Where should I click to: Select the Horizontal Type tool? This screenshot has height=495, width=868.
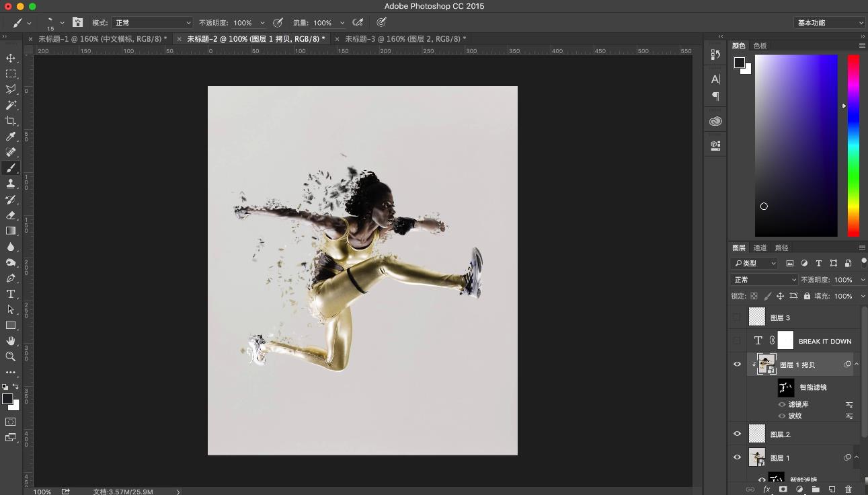pos(11,294)
